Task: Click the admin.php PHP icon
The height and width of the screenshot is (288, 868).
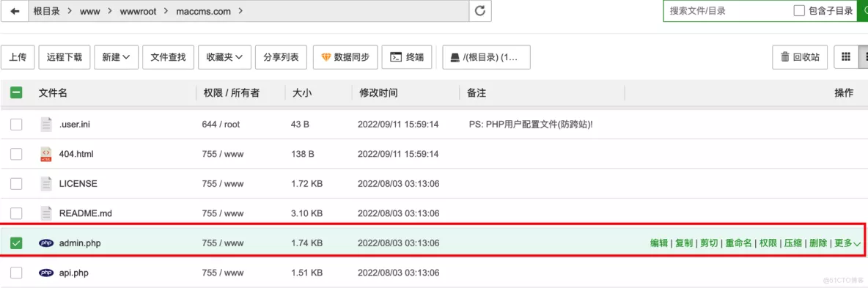Action: coord(46,243)
